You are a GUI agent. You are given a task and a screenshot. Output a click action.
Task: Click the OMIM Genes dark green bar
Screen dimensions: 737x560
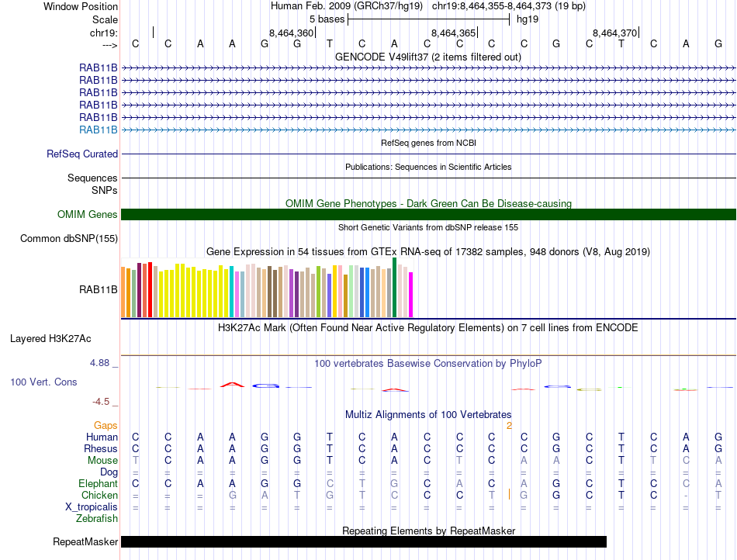point(428,214)
